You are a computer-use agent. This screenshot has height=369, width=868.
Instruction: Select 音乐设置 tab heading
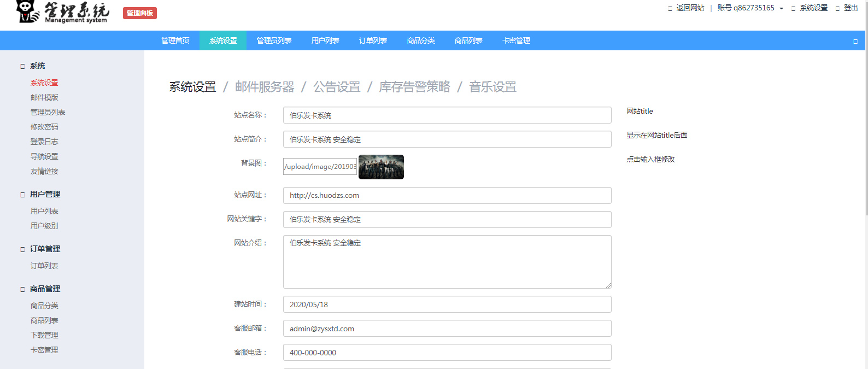point(492,87)
